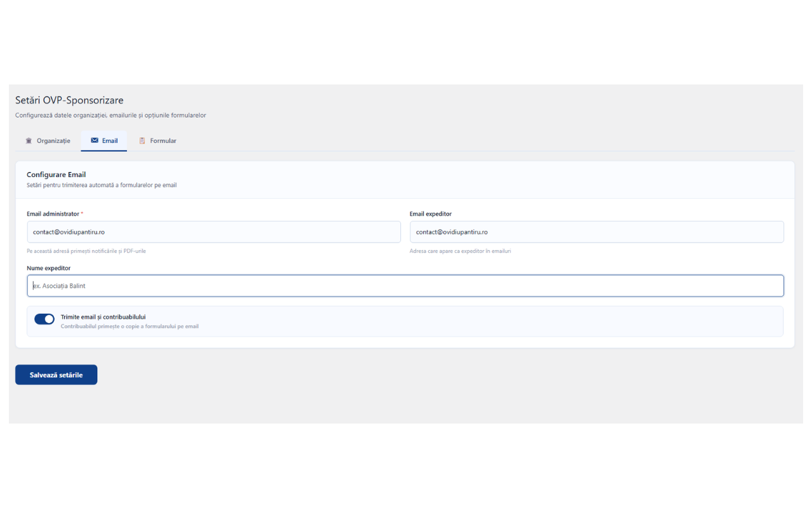812x508 pixels.
Task: Click the 'Email expeditor' field label
Action: pyautogui.click(x=431, y=214)
